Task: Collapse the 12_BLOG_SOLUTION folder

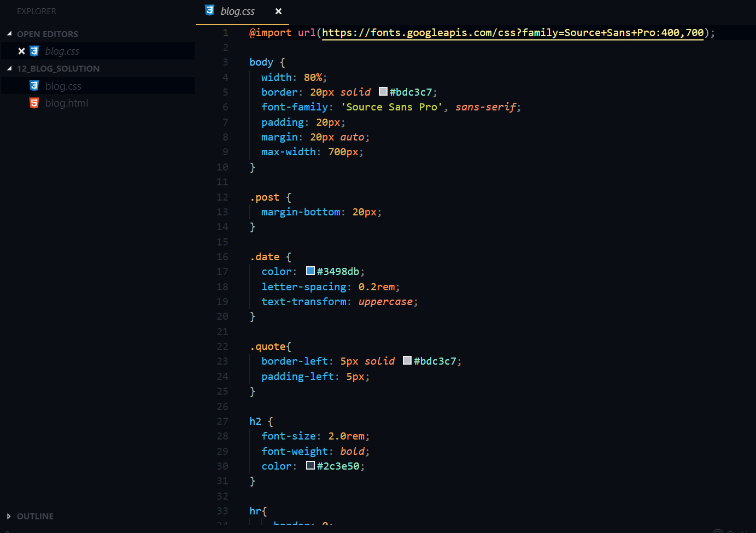Action: point(9,68)
